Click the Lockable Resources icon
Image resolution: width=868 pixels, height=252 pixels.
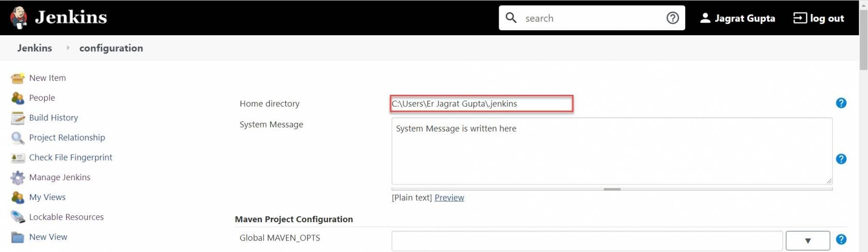(18, 217)
